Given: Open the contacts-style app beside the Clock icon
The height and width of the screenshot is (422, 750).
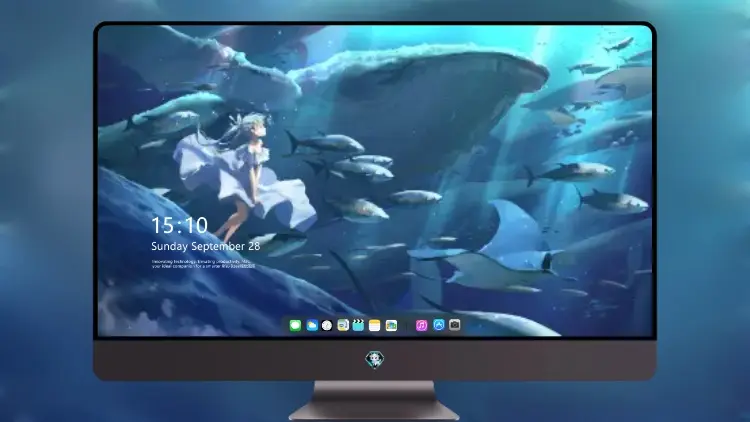Looking at the screenshot, I should (342, 325).
